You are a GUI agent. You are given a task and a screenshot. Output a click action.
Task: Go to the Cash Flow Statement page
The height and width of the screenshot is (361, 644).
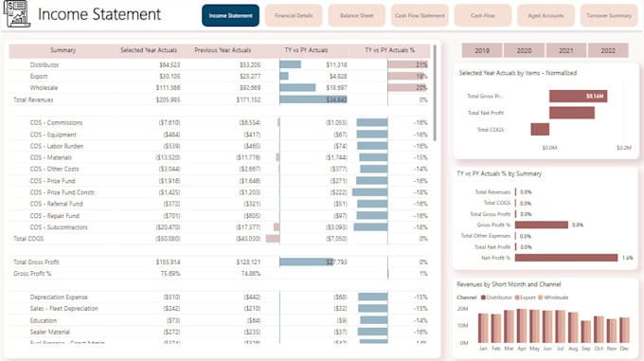[x=420, y=15]
